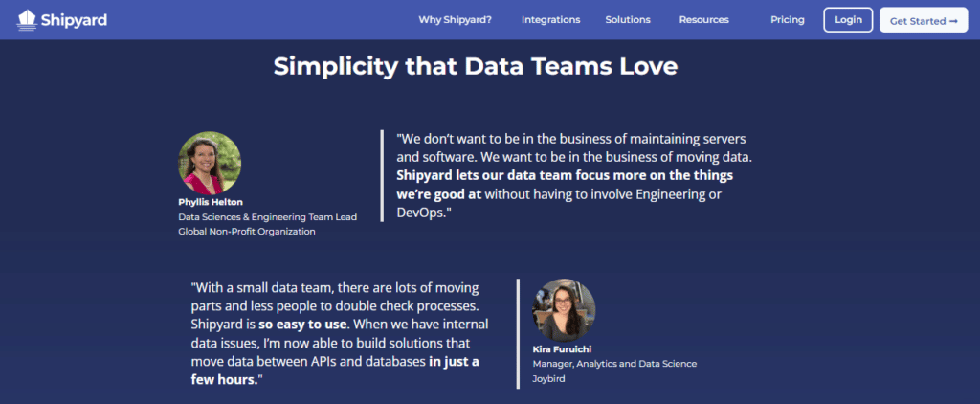Expand the Resources navigation dropdown
Image resolution: width=980 pixels, height=404 pixels.
pos(703,19)
